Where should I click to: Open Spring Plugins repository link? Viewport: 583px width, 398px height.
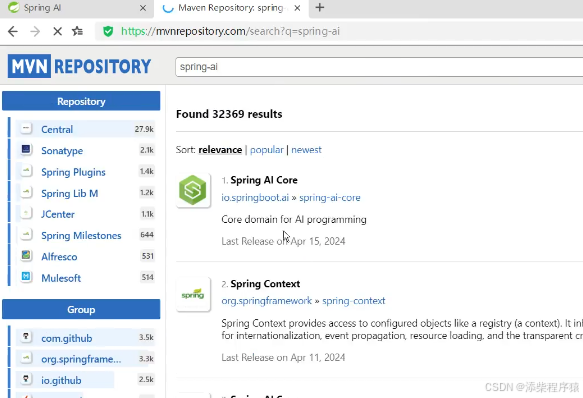click(x=73, y=172)
